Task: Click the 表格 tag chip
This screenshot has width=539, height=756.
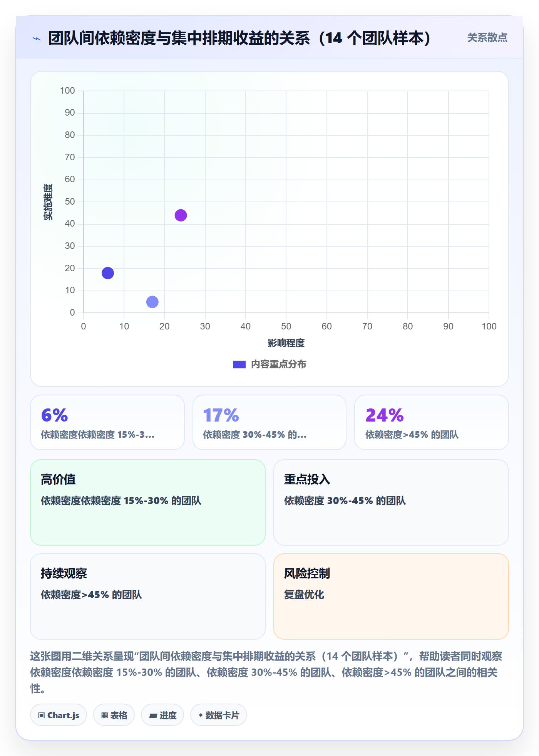Action: [x=114, y=715]
